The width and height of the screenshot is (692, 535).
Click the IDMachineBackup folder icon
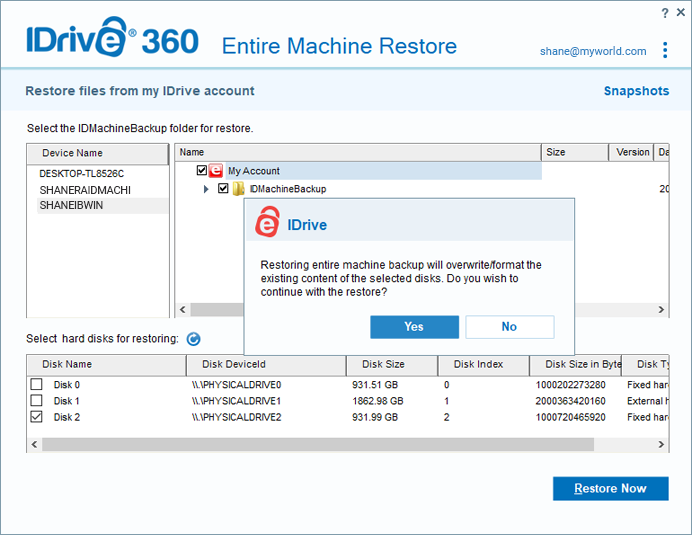point(238,189)
